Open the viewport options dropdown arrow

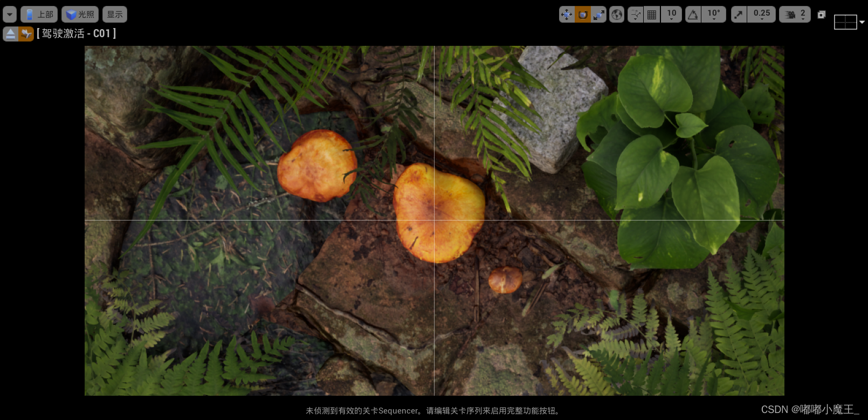[x=10, y=15]
